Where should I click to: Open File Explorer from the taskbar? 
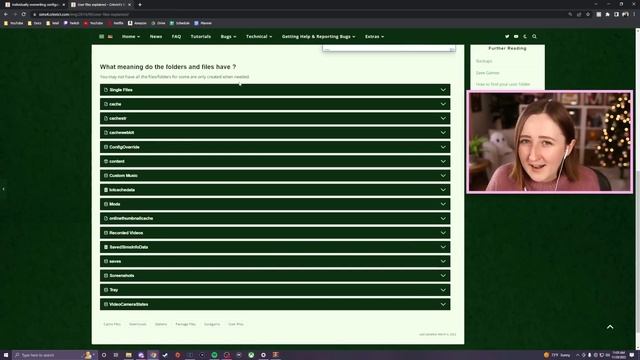pyautogui.click(x=129, y=355)
